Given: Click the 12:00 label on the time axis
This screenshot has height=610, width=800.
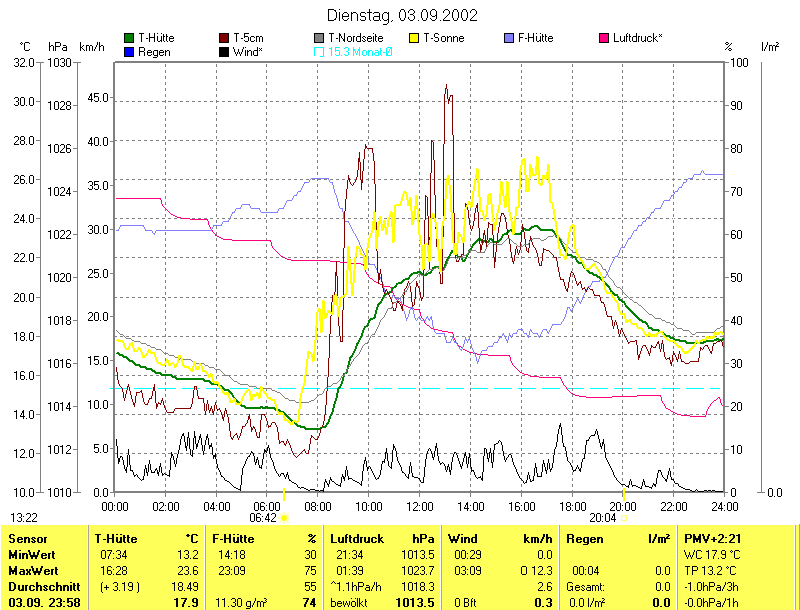Looking at the screenshot, I should (419, 506).
